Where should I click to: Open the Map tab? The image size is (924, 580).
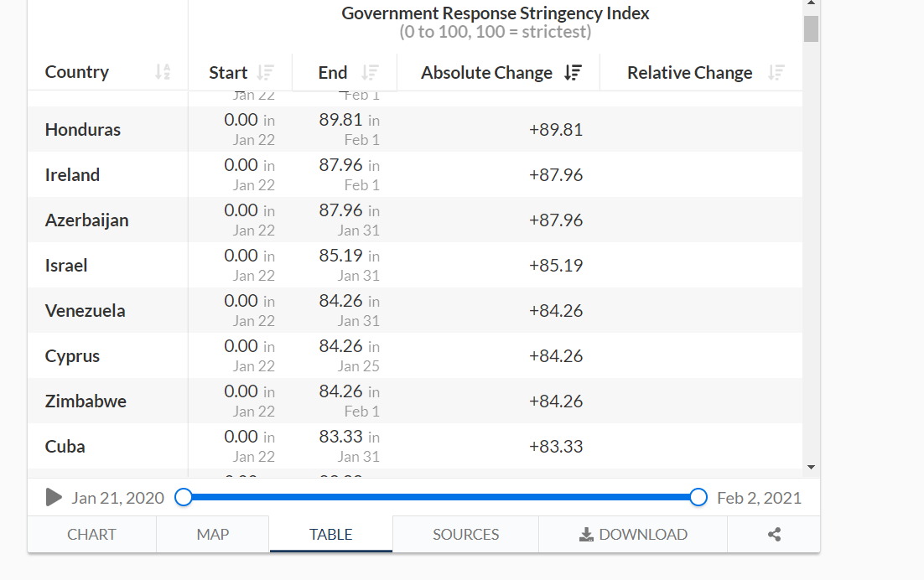pyautogui.click(x=212, y=535)
